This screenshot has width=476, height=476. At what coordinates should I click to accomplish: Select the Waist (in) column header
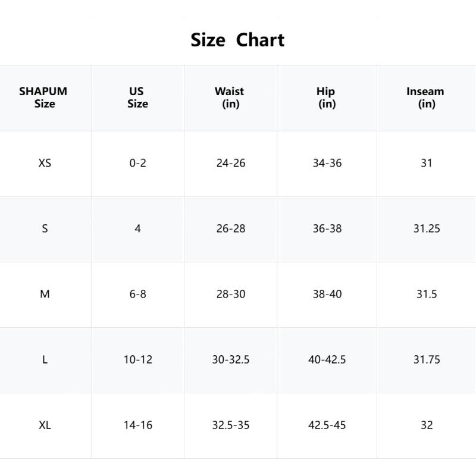click(230, 98)
